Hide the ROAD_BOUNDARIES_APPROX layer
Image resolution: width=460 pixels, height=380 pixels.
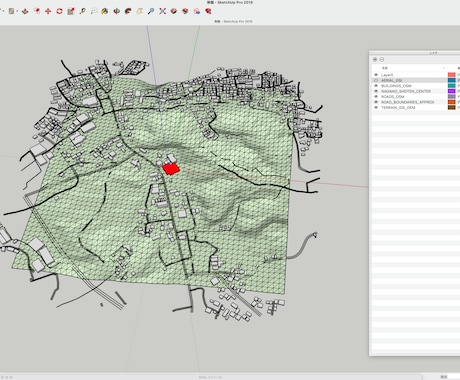pos(376,102)
